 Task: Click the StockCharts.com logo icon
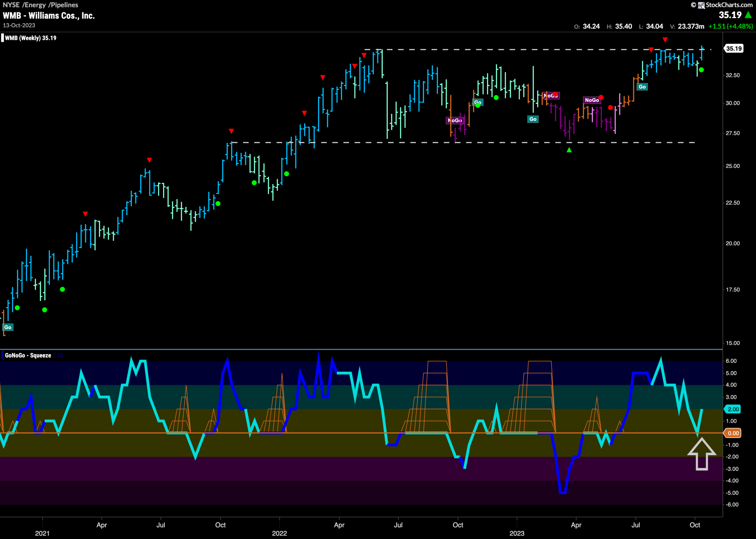click(701, 5)
